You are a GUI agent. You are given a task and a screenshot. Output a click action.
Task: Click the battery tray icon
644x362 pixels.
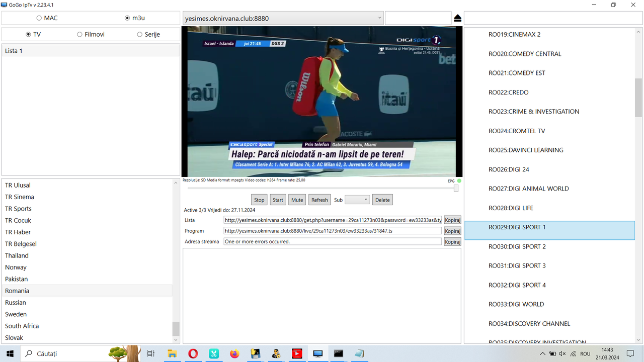[552, 354]
